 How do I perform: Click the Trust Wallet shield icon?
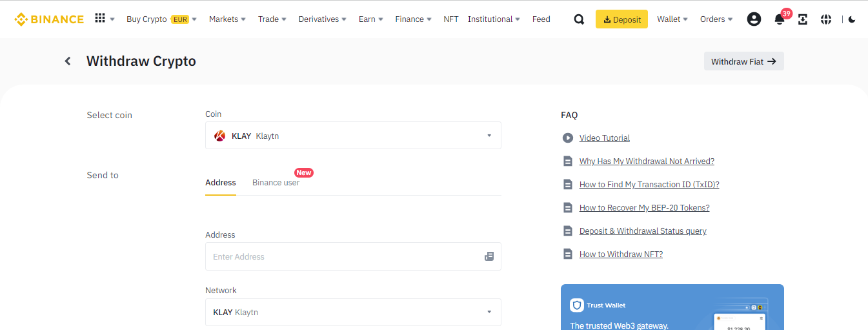coord(577,305)
